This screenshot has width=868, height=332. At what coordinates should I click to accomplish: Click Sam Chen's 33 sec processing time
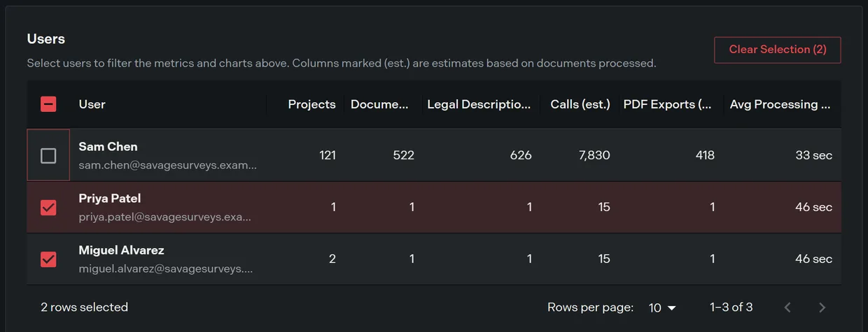(814, 155)
